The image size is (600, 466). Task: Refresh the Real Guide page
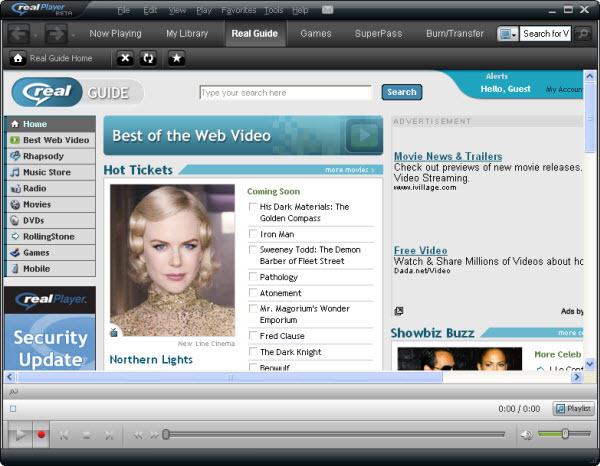tap(148, 59)
